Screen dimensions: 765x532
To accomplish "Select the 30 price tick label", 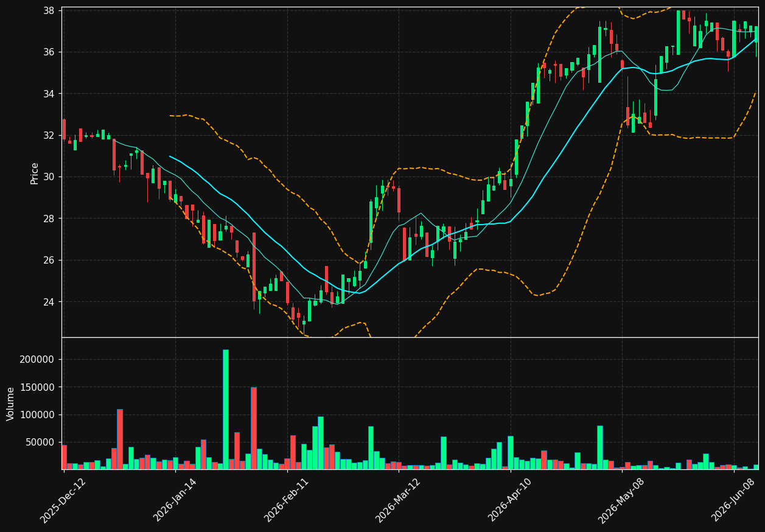I will tap(50, 177).
